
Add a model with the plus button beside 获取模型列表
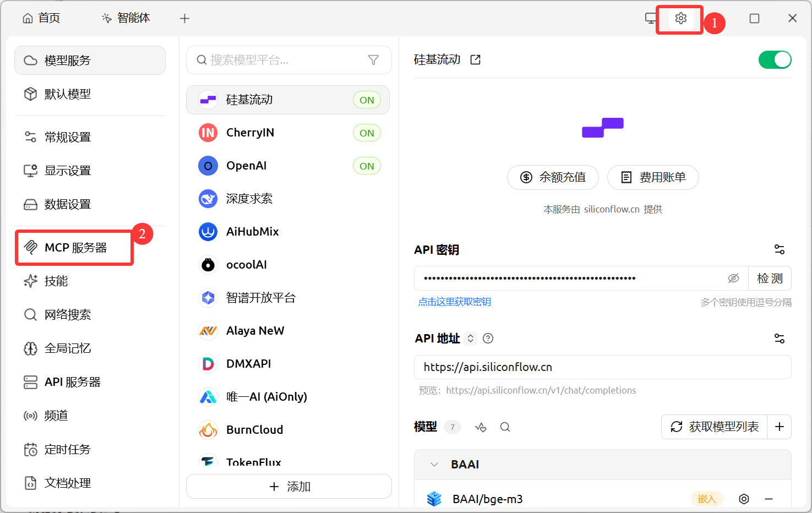(780, 427)
